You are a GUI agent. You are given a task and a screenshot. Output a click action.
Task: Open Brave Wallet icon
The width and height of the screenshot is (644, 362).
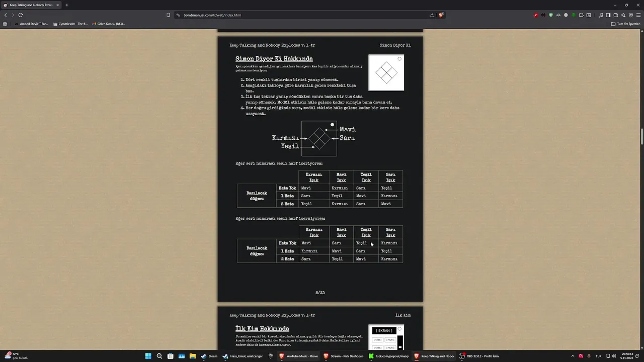[x=616, y=15]
